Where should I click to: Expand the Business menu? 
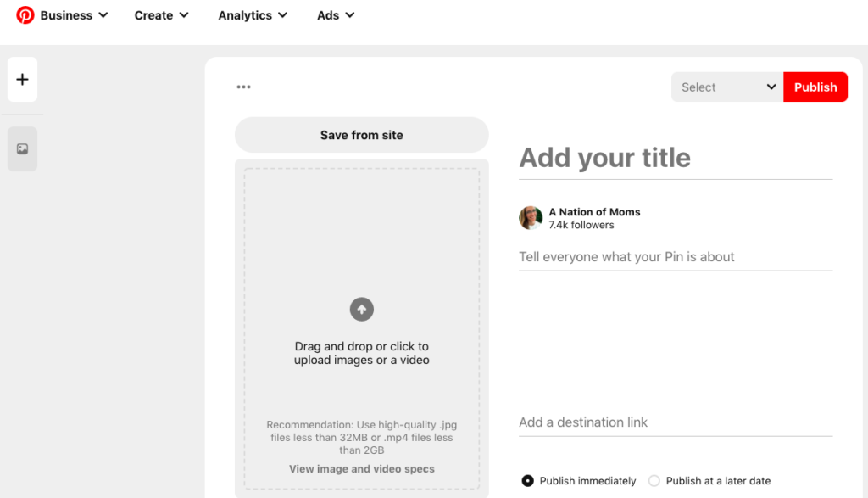click(x=75, y=15)
